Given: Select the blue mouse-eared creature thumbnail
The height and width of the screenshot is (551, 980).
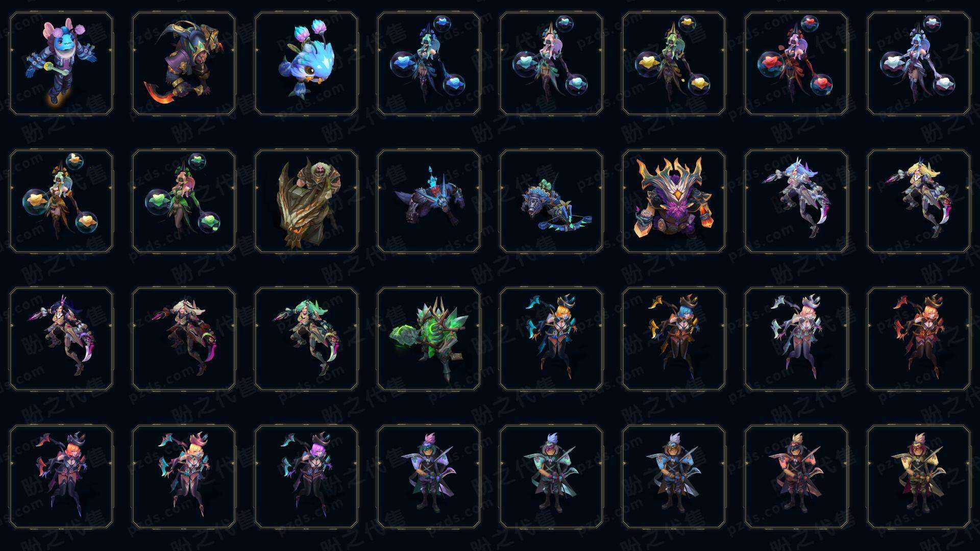Looking at the screenshot, I should [x=61, y=64].
